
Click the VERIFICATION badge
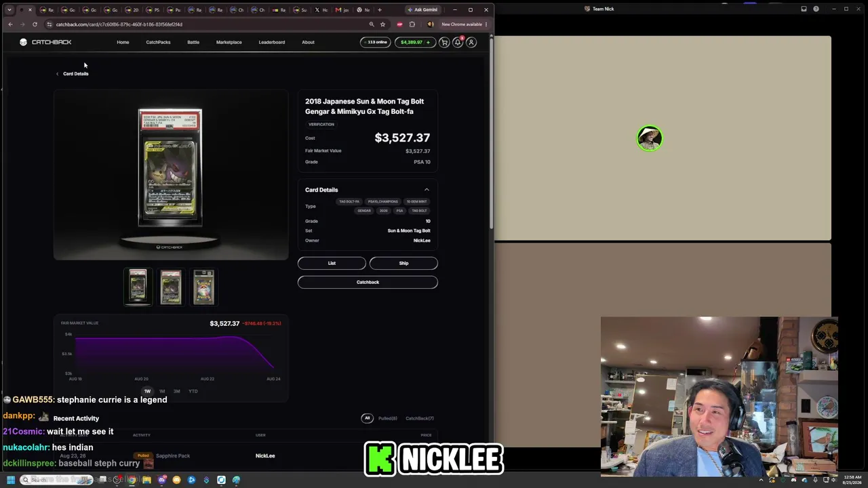pos(321,125)
